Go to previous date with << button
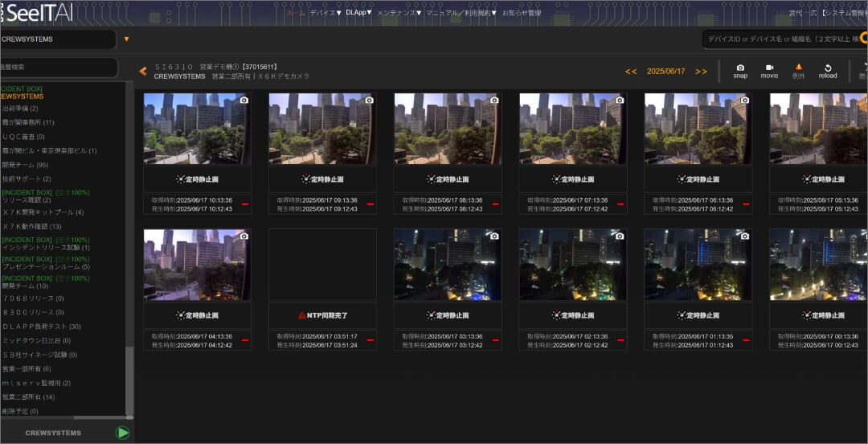The image size is (868, 444). point(631,72)
